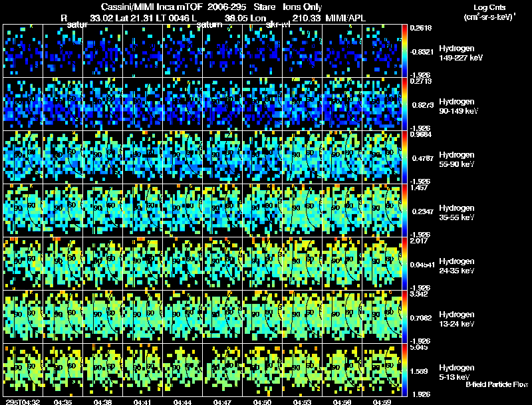Click the 04:56 time axis label

(x=342, y=402)
